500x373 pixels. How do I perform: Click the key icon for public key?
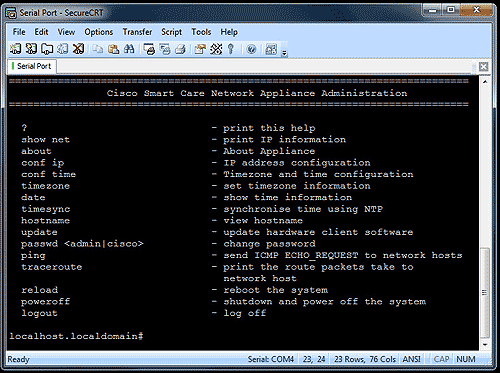[x=231, y=49]
